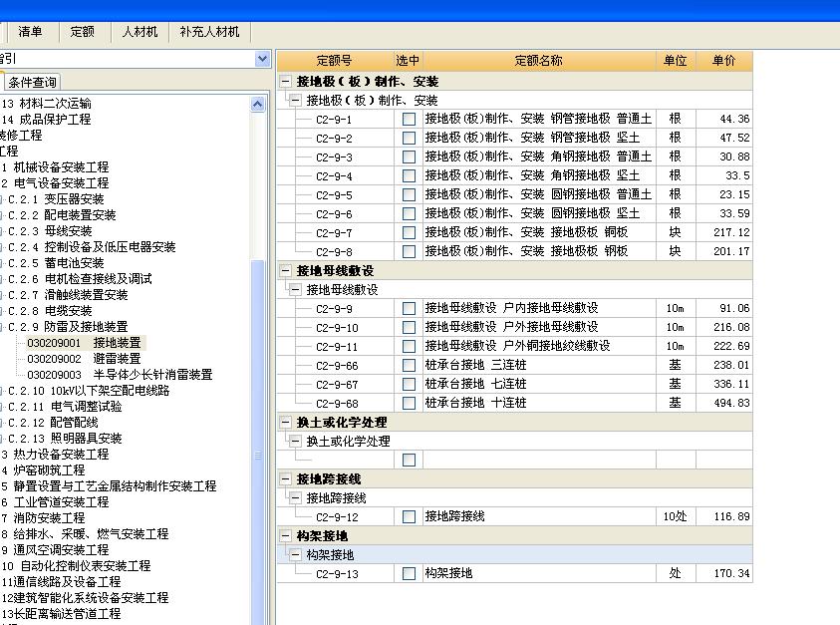The width and height of the screenshot is (840, 625).
Task: Click quota number C2-9-12
Action: (x=337, y=517)
